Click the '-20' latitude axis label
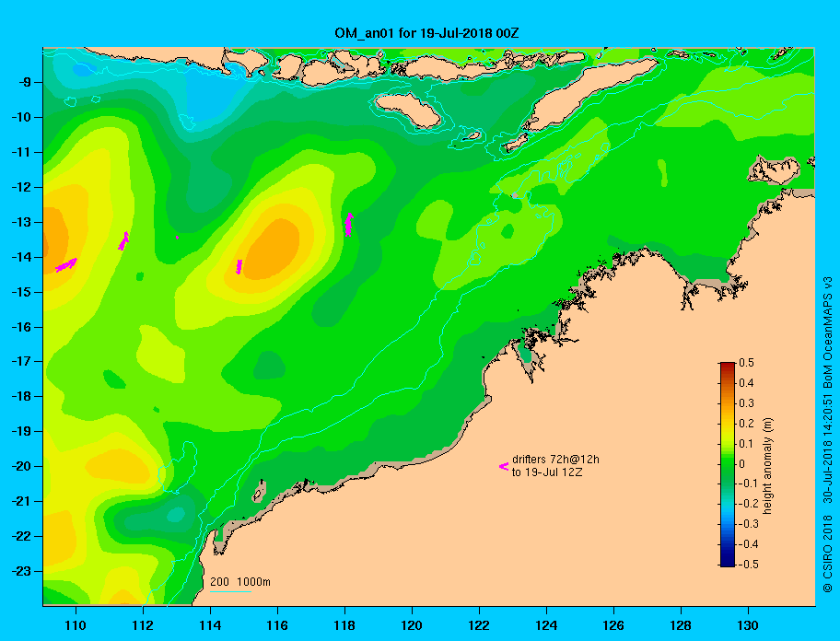Image resolution: width=840 pixels, height=641 pixels. 21,466
